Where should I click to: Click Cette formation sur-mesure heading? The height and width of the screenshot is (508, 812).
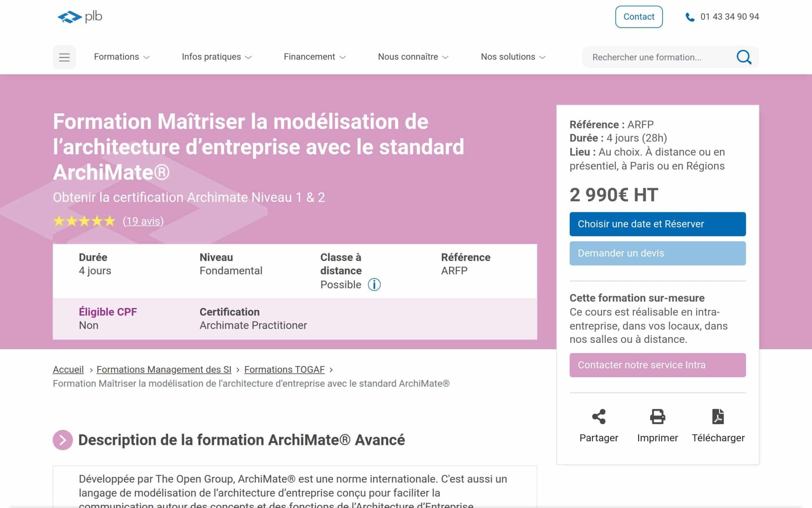tap(637, 298)
